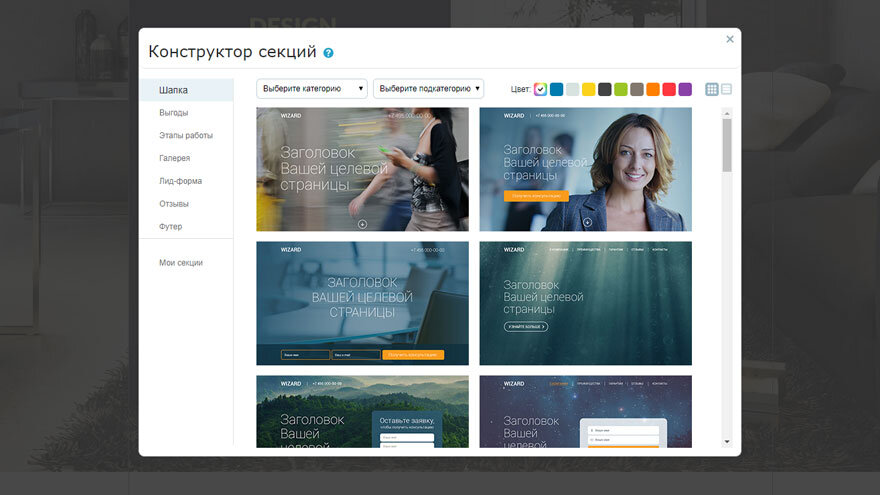This screenshot has width=880, height=495.
Task: Pick the smiling woman header template
Action: point(585,169)
